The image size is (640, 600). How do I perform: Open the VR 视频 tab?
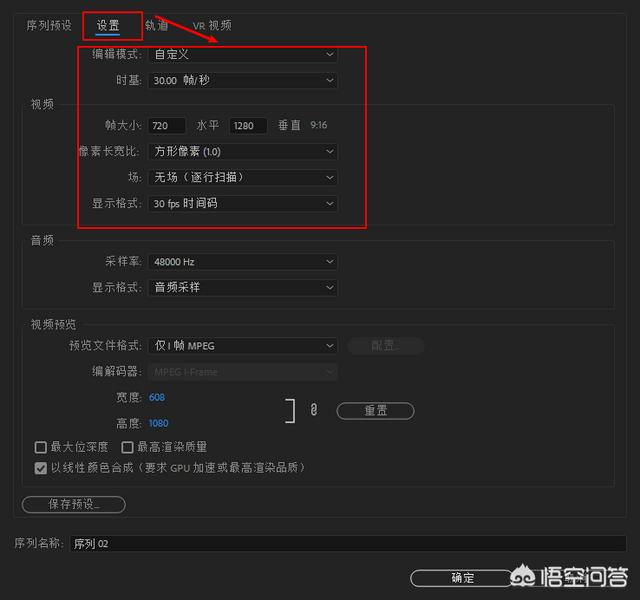tap(211, 25)
